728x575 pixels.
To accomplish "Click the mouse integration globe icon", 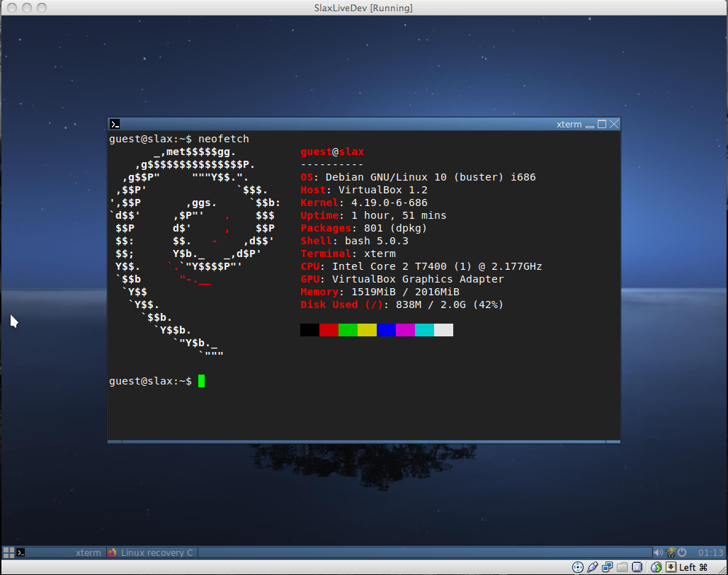I will point(656,567).
